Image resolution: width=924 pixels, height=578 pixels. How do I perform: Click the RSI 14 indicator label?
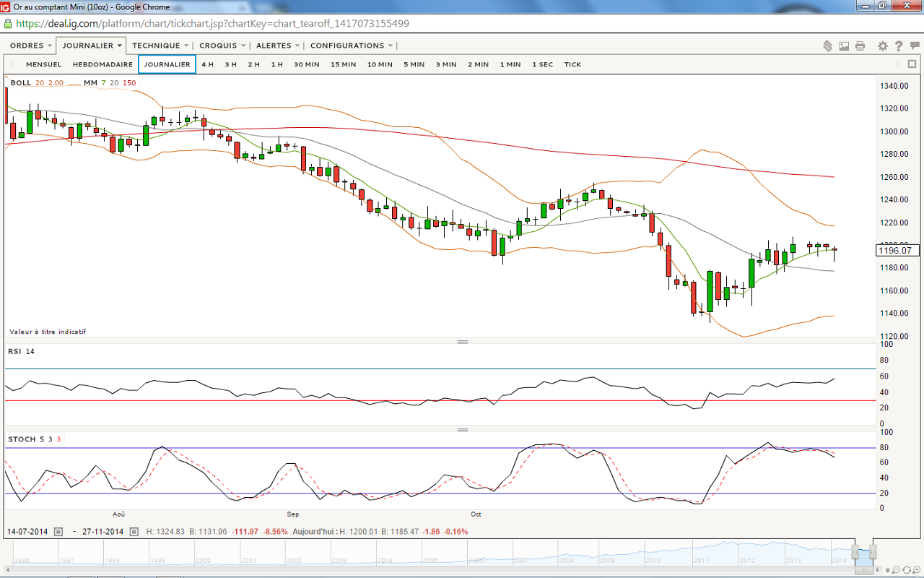click(x=21, y=352)
